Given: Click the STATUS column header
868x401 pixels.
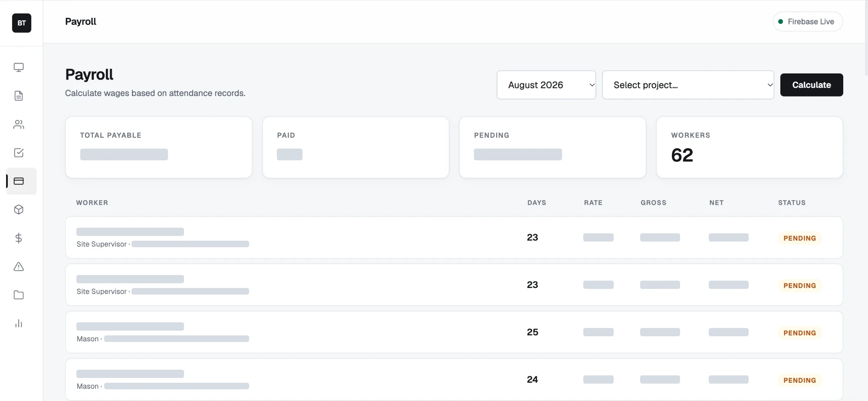Looking at the screenshot, I should pyautogui.click(x=792, y=202).
